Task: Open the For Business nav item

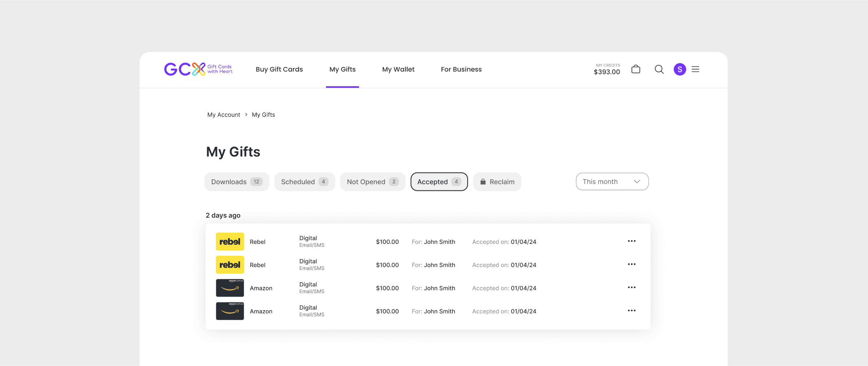Action: 461,69
